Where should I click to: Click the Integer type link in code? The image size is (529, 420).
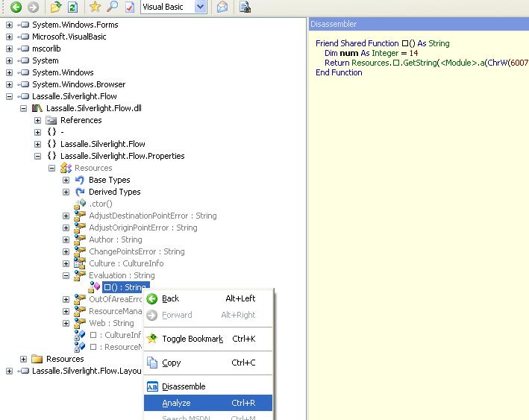pos(385,53)
